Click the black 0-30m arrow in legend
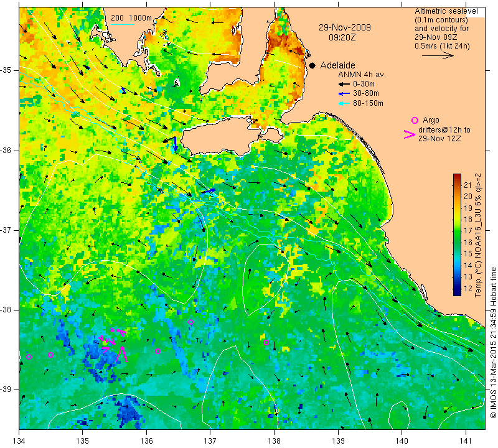498x448 pixels. [x=344, y=85]
